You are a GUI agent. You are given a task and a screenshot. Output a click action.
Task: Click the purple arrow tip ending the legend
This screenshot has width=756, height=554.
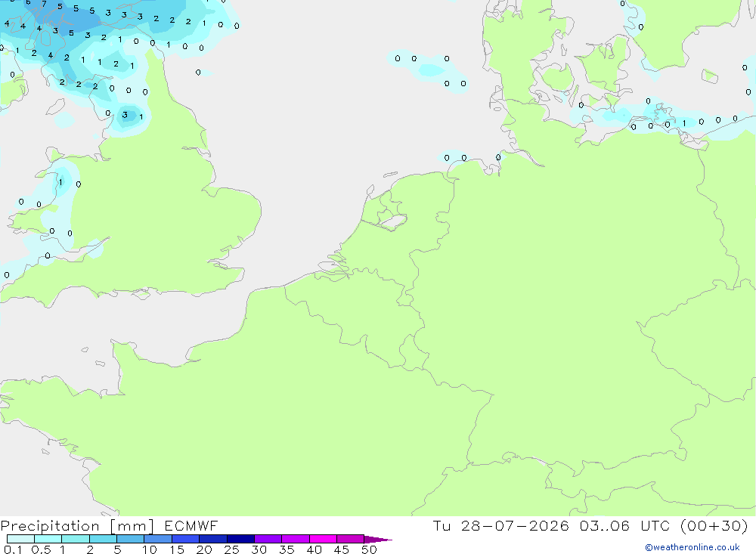[x=378, y=540]
